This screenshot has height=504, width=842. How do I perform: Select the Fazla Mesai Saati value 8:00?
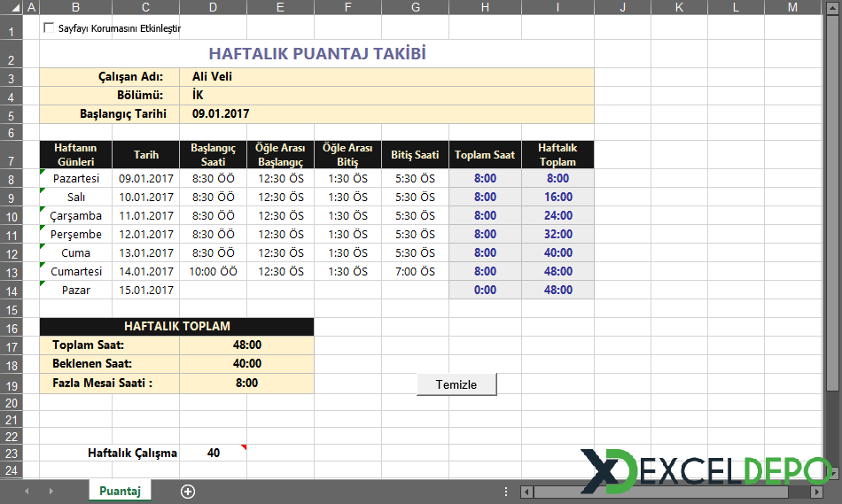[x=246, y=384]
